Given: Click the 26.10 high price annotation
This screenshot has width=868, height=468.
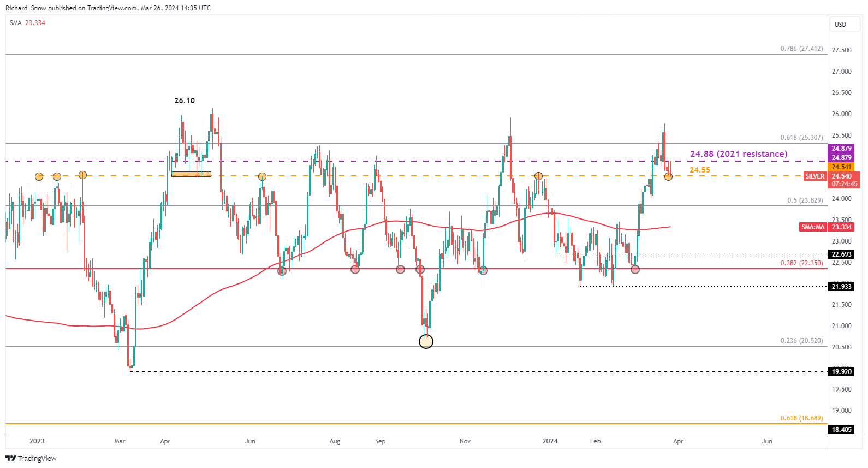Looking at the screenshot, I should pyautogui.click(x=185, y=100).
